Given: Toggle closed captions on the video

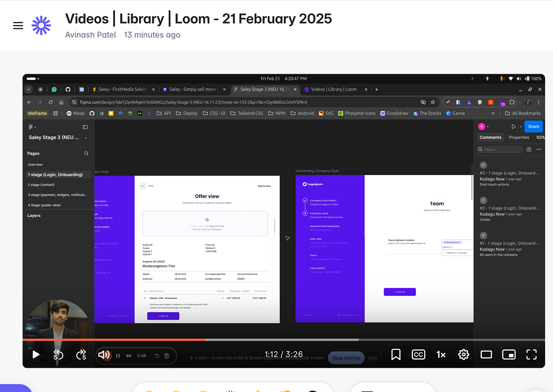Looking at the screenshot, I should click(418, 354).
